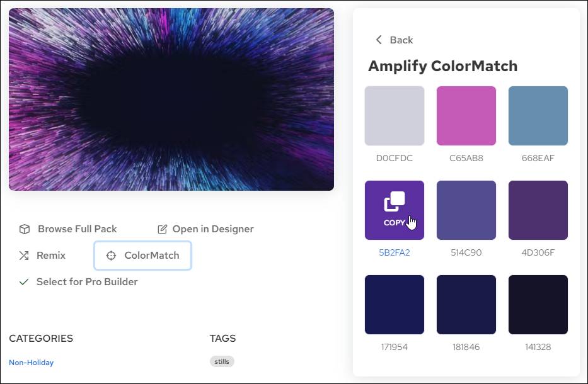Click the Back text label
This screenshot has width=588, height=384.
point(401,40)
